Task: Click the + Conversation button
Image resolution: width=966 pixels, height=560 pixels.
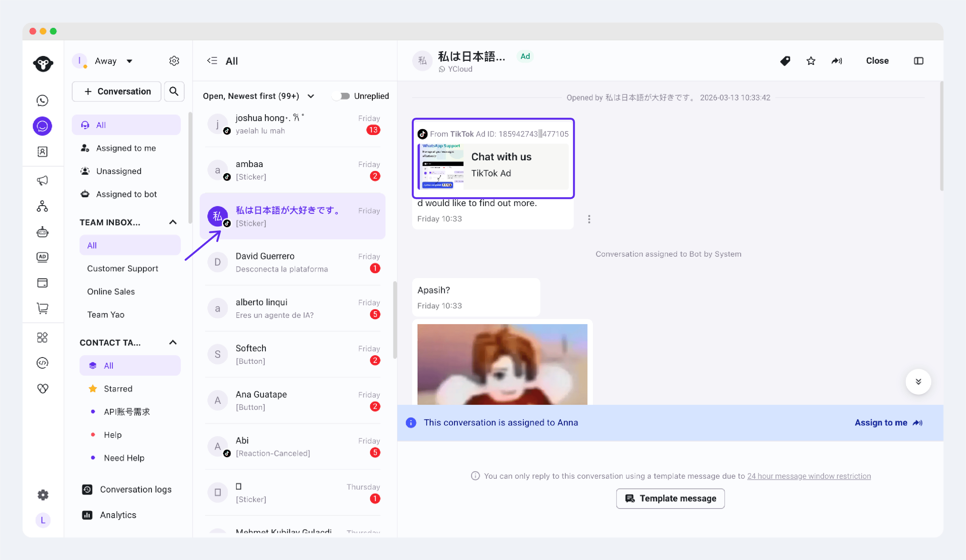Action: pyautogui.click(x=116, y=91)
